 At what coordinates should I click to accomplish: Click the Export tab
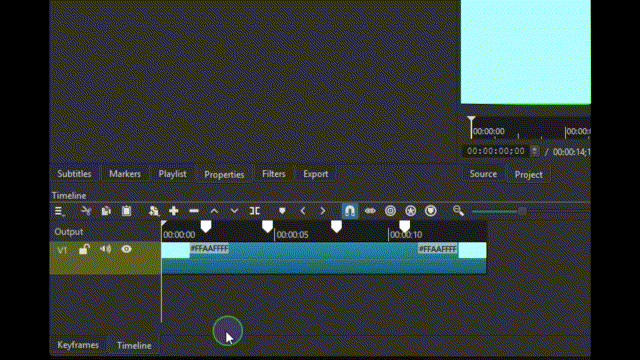click(x=316, y=174)
